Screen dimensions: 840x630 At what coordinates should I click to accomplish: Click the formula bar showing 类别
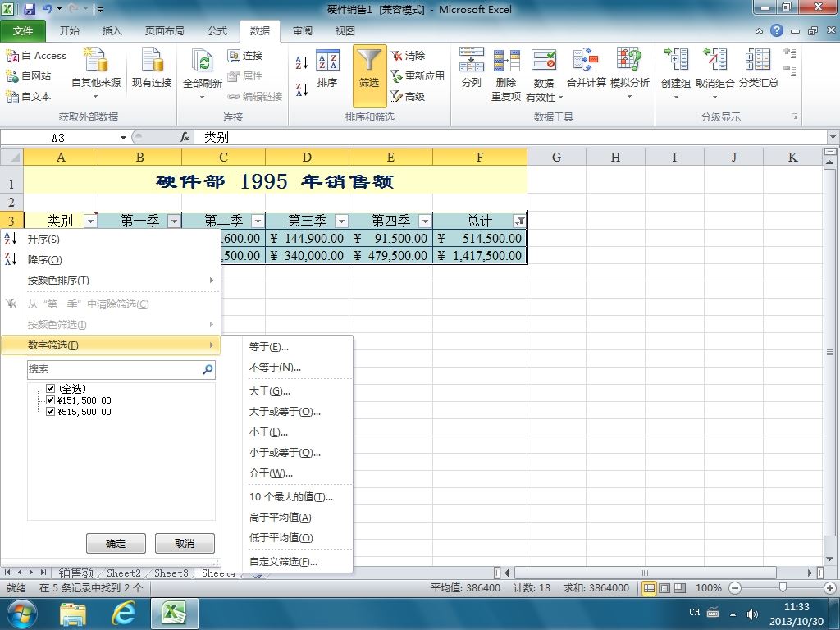click(512, 138)
